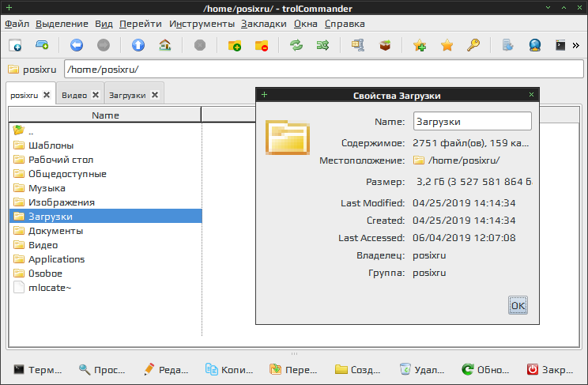The height and width of the screenshot is (385, 588).
Task: Click the Go back arrow icon
Action: pyautogui.click(x=77, y=45)
